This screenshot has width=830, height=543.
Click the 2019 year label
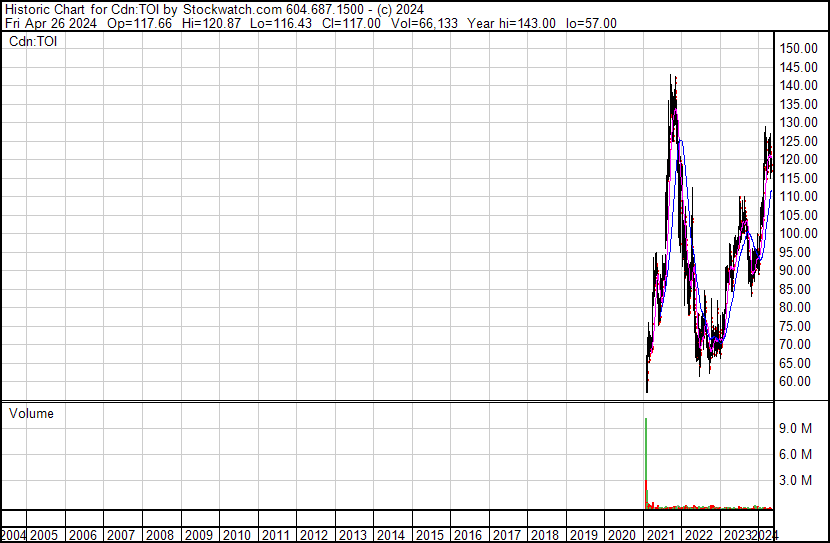click(583, 536)
